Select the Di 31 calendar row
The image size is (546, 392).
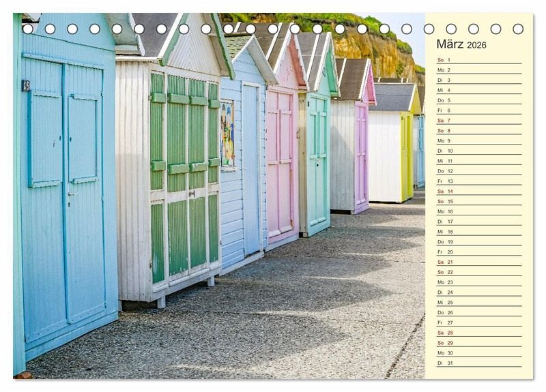pyautogui.click(x=479, y=363)
